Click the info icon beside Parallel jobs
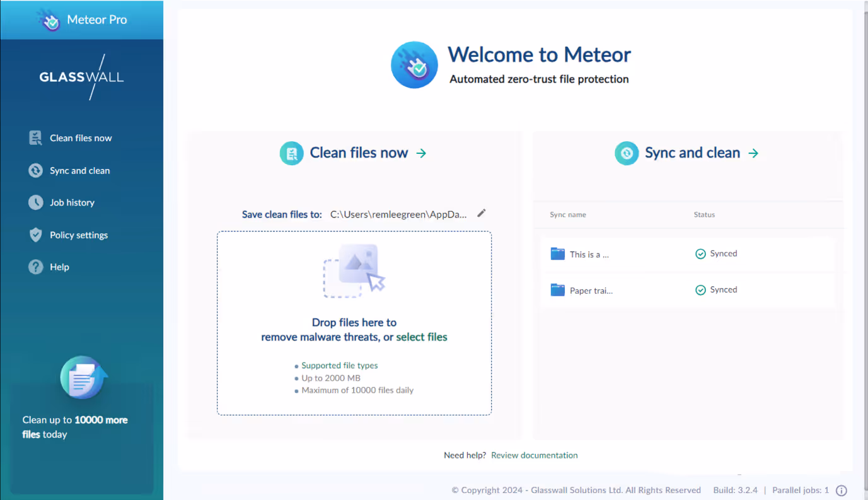Viewport: 868px width, 500px height. click(x=842, y=491)
